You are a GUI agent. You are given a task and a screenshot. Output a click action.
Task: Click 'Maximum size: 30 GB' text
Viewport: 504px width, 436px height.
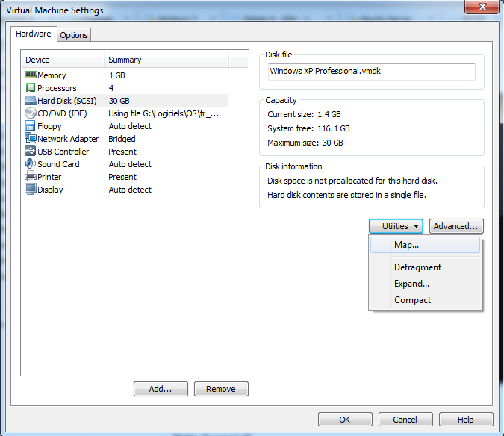[305, 143]
